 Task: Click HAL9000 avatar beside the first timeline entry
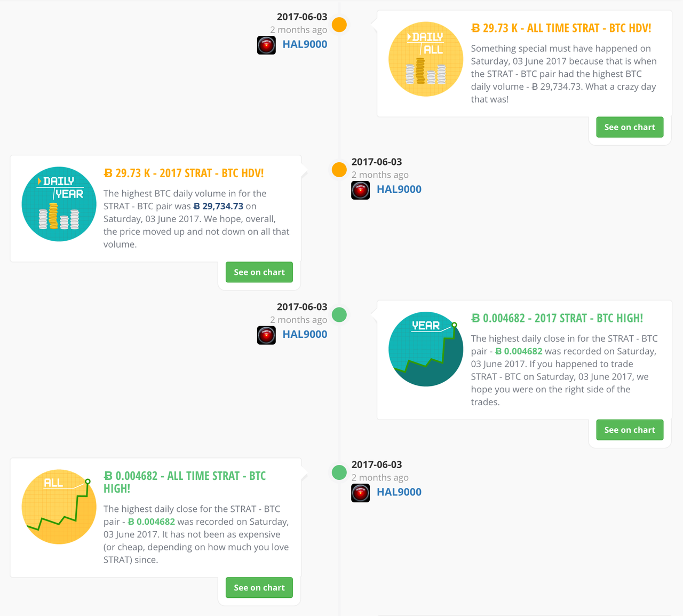[266, 45]
